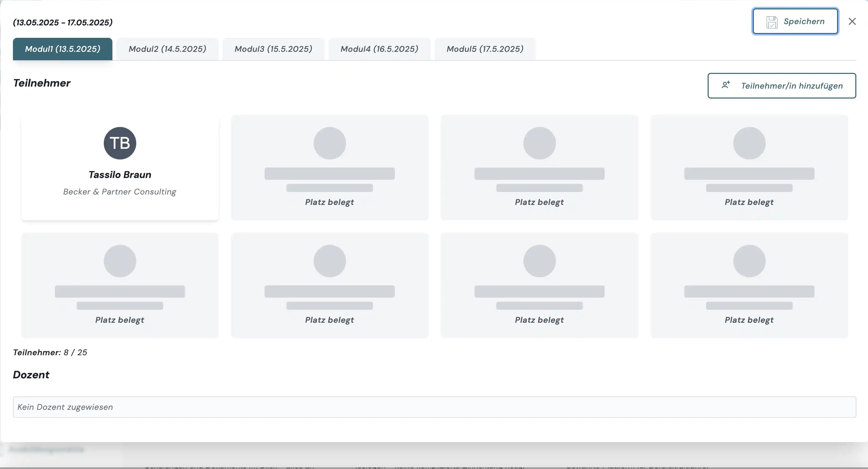Image resolution: width=868 pixels, height=469 pixels.
Task: Click the TB avatar of Tassilo Braun
Action: point(120,143)
